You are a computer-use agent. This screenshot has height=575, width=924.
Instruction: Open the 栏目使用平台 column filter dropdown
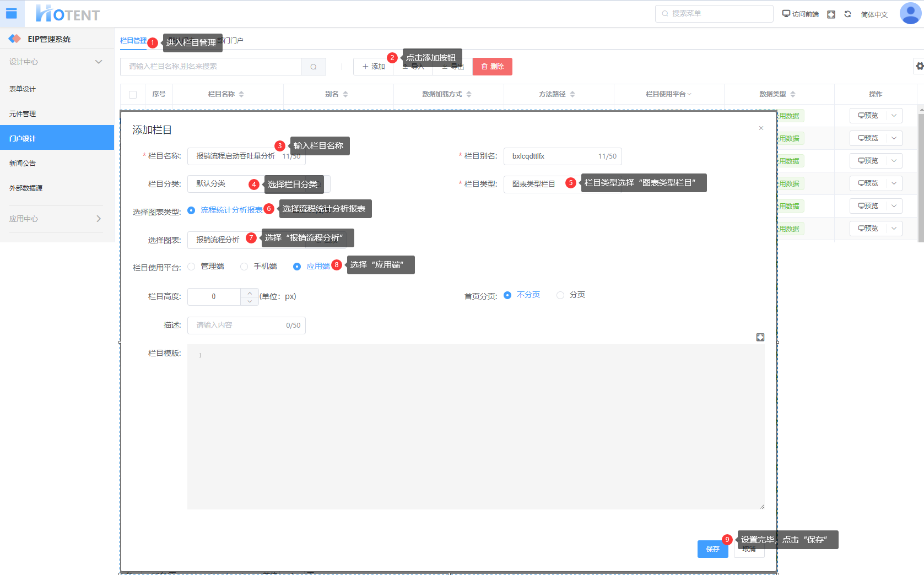coord(689,94)
